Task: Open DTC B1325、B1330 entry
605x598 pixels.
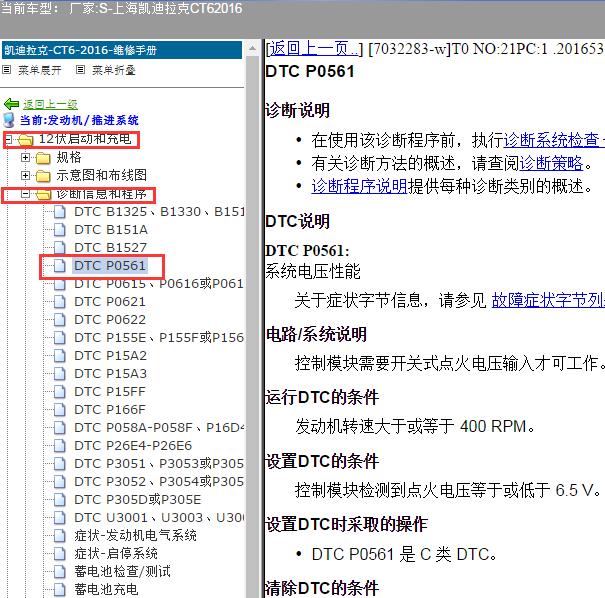Action: [159, 212]
